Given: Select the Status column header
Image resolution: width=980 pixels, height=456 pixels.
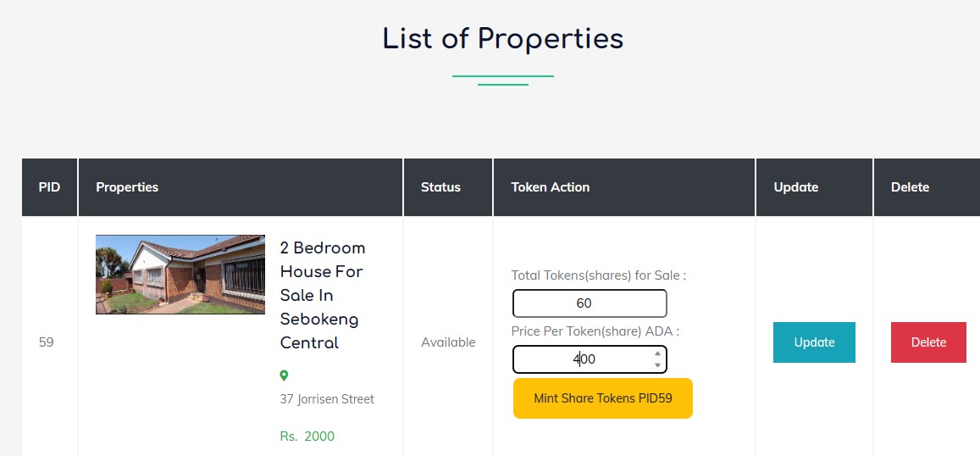Looking at the screenshot, I should point(440,187).
